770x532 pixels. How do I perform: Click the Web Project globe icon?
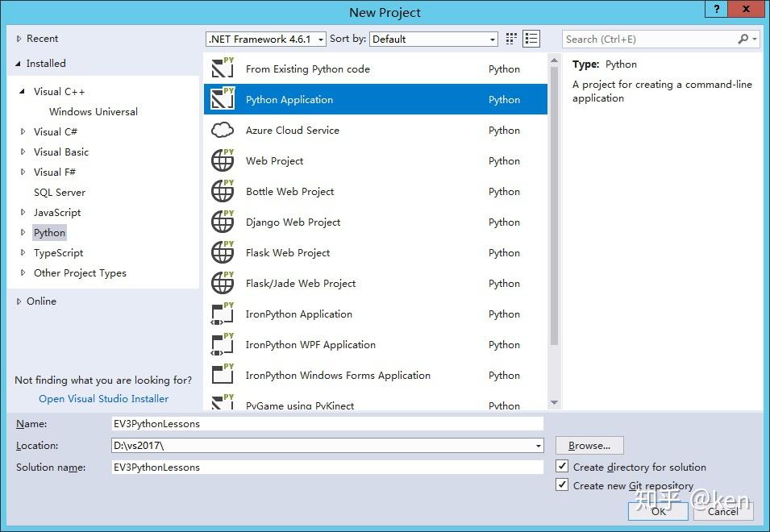[x=223, y=160]
